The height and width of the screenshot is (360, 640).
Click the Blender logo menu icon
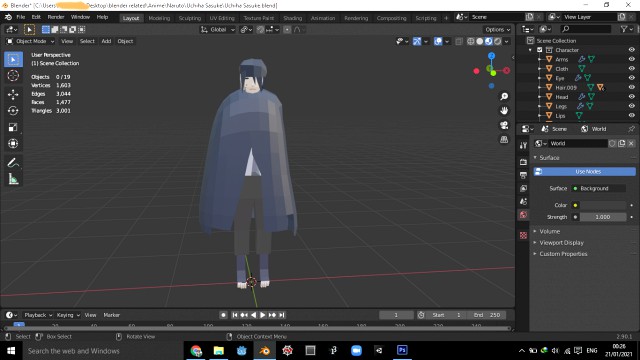8,17
